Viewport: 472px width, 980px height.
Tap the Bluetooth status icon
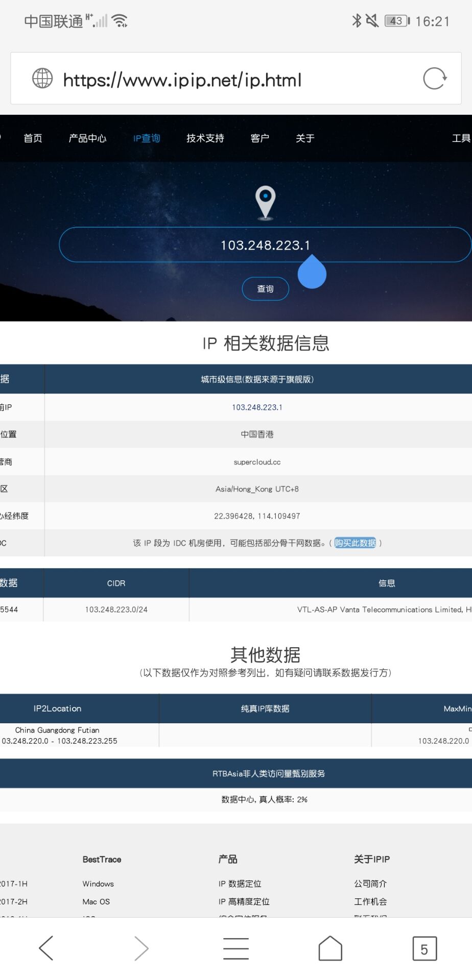(x=357, y=20)
